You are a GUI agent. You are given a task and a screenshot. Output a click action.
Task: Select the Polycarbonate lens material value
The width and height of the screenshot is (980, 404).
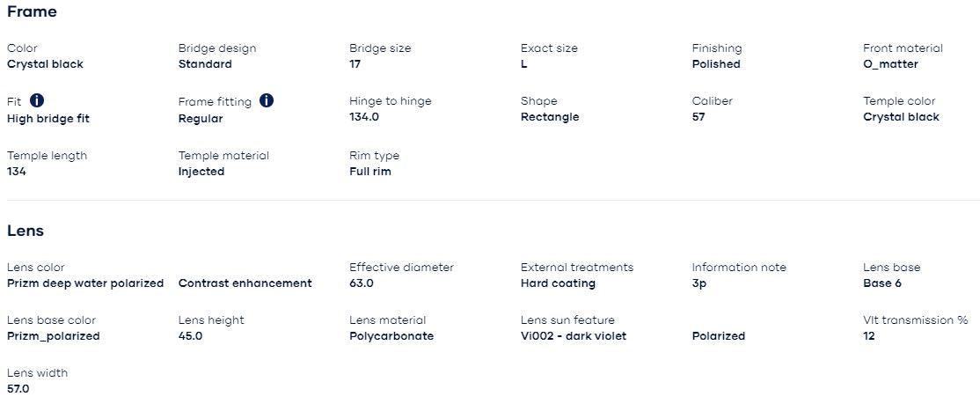tap(391, 336)
